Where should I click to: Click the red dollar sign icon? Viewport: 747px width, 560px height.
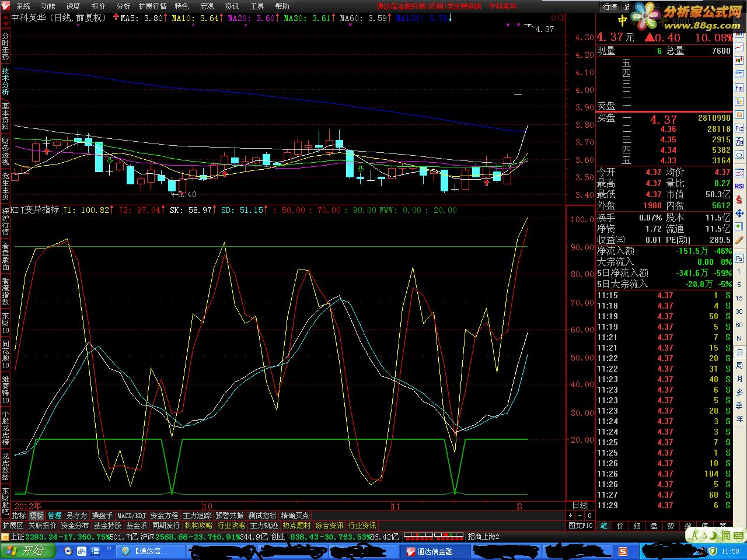tap(739, 199)
